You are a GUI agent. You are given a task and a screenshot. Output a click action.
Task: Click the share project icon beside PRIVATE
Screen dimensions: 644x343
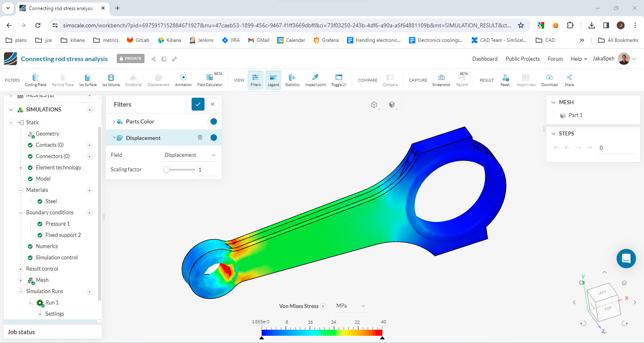point(153,59)
